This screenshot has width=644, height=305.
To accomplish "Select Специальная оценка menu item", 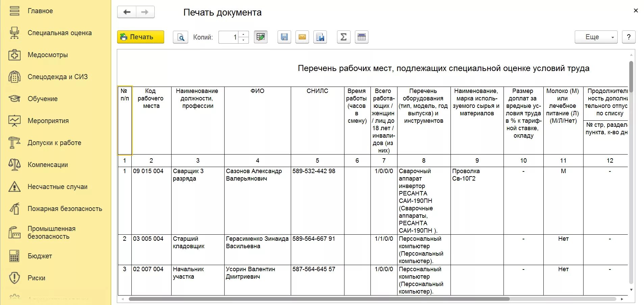I will (x=60, y=33).
